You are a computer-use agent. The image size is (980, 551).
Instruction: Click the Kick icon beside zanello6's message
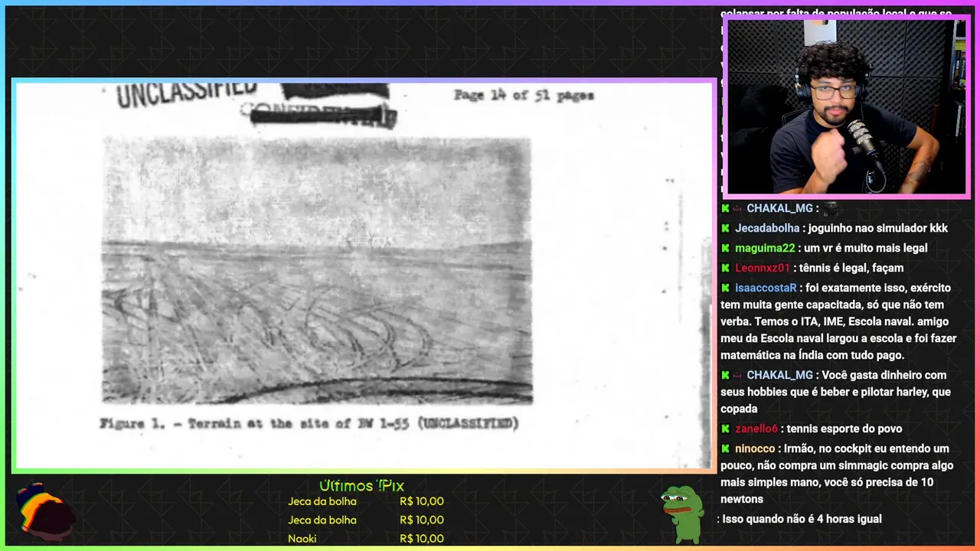[725, 429]
